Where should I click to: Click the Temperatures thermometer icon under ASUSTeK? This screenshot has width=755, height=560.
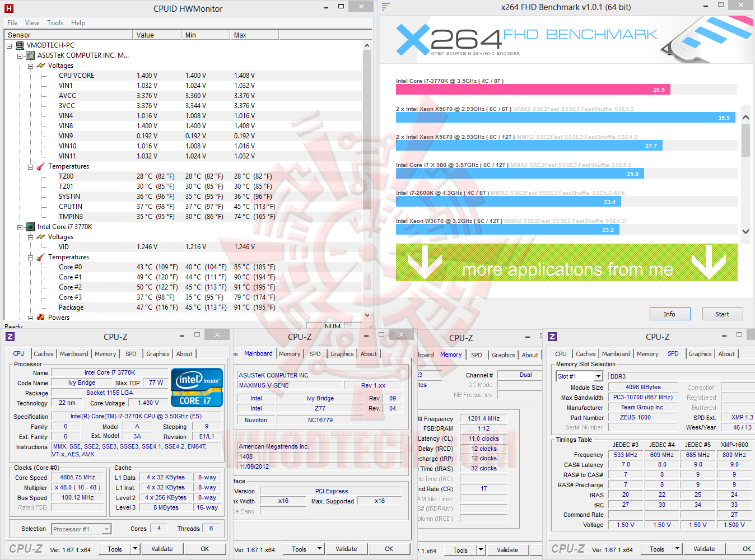[41, 166]
